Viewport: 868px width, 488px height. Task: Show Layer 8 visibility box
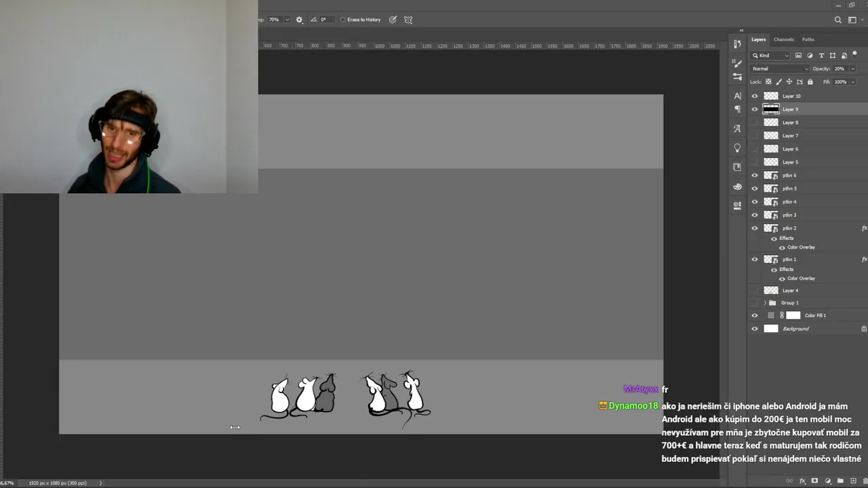(755, 123)
